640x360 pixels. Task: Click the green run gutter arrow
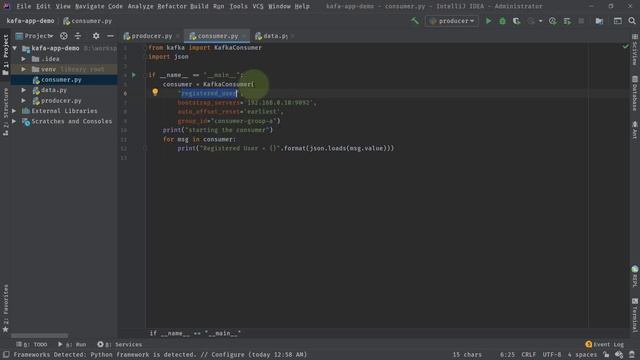[134, 75]
